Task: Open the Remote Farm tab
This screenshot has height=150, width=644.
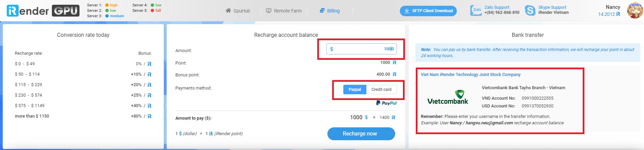Action: 284,11
